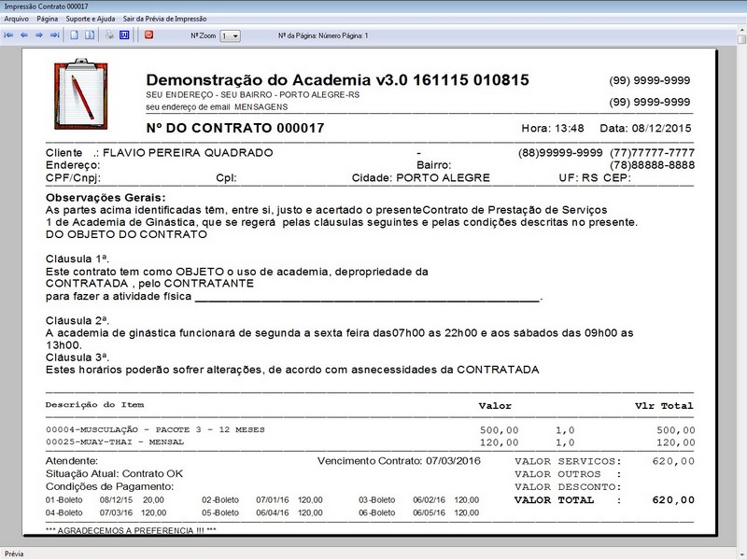
Task: Click the Hora: 13:48 text
Action: click(553, 128)
